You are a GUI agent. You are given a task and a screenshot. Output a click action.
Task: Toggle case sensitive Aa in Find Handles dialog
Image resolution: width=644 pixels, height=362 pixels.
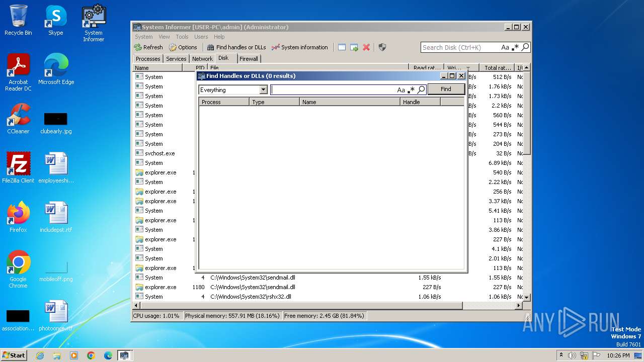pyautogui.click(x=401, y=90)
